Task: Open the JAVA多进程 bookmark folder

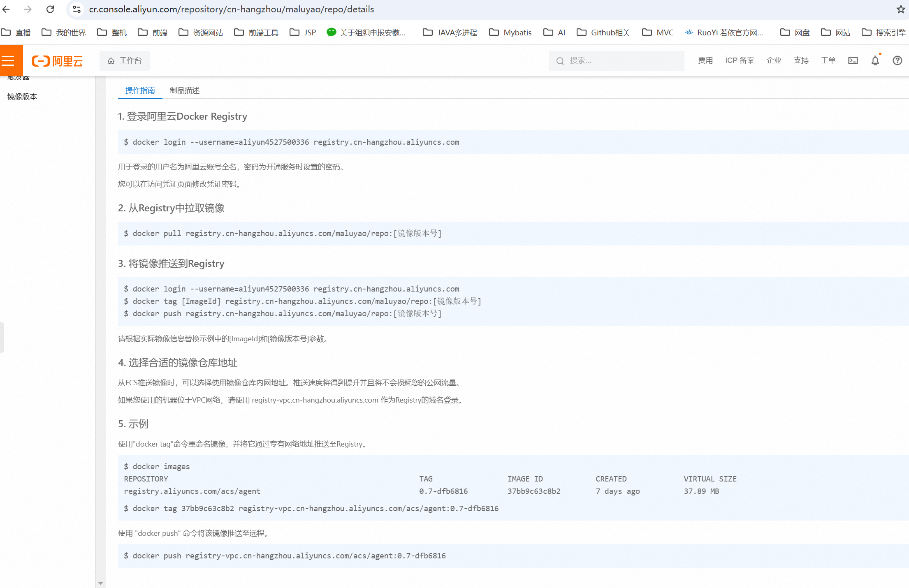Action: [x=450, y=32]
